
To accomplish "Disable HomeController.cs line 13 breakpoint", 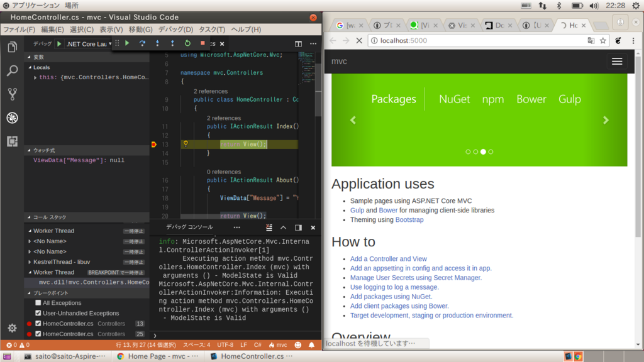I will [x=38, y=324].
